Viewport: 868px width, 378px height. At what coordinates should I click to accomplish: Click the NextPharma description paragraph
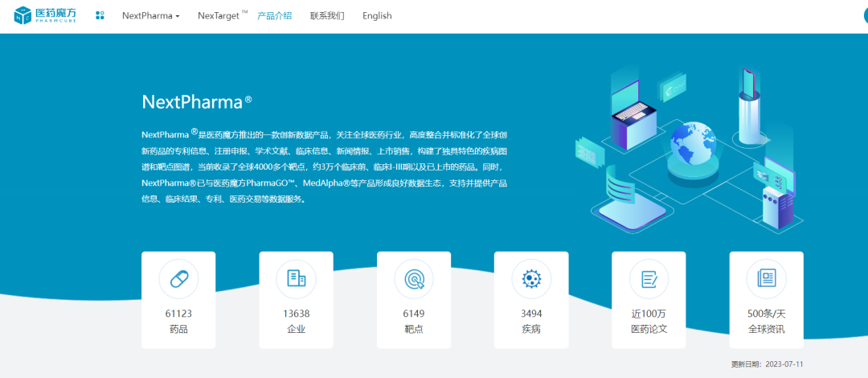click(x=325, y=166)
